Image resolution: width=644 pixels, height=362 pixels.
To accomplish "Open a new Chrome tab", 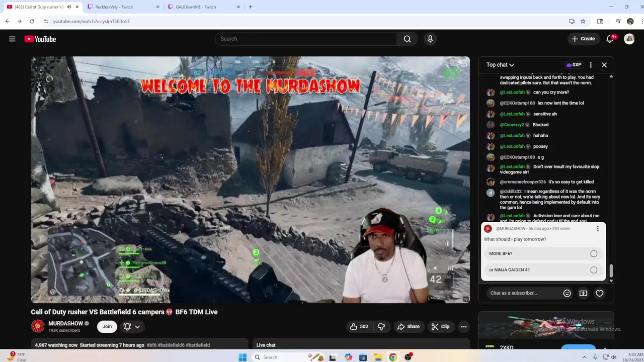I will [x=251, y=7].
